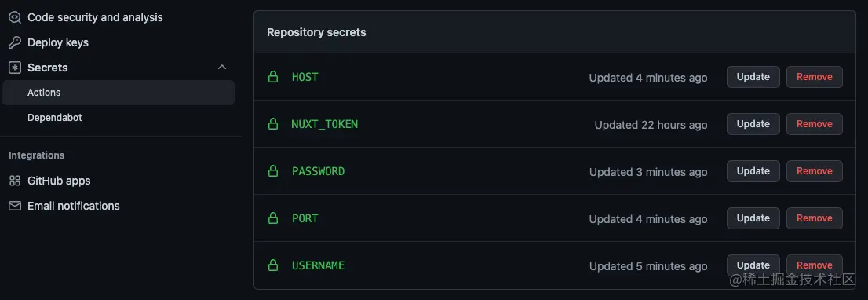Update the PASSWORD secret

click(753, 171)
